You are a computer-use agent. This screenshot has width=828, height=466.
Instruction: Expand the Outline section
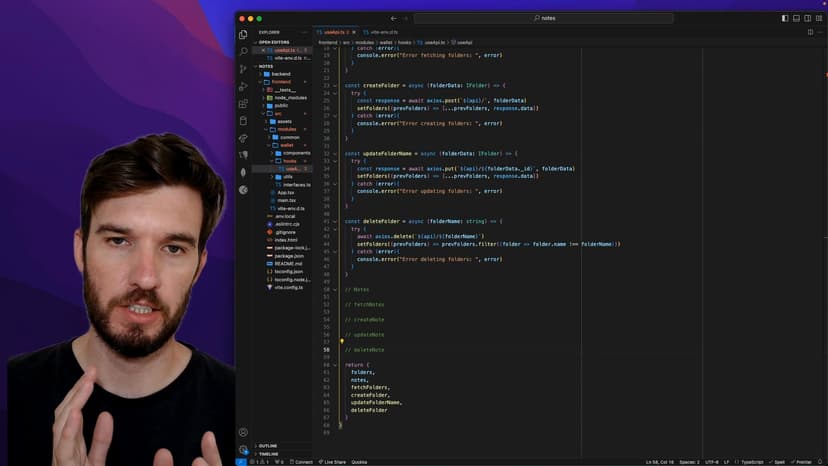pos(268,446)
